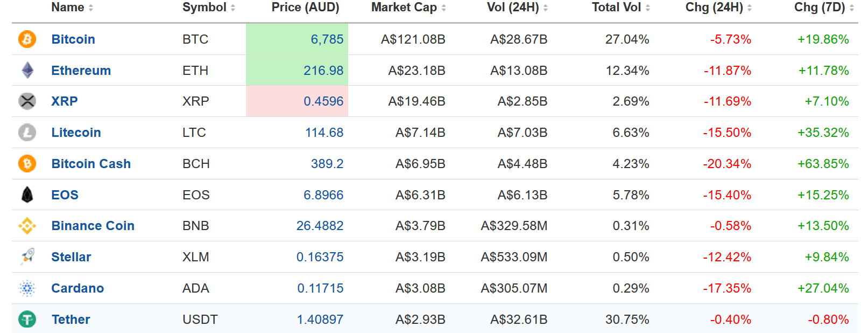Click Ethereum market cap A$23.18B
Screen dimensions: 868x333
point(417,71)
